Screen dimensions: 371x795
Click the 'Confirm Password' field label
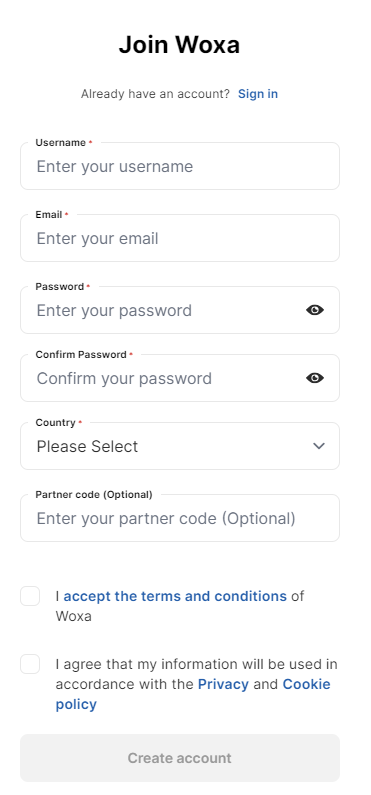81,354
